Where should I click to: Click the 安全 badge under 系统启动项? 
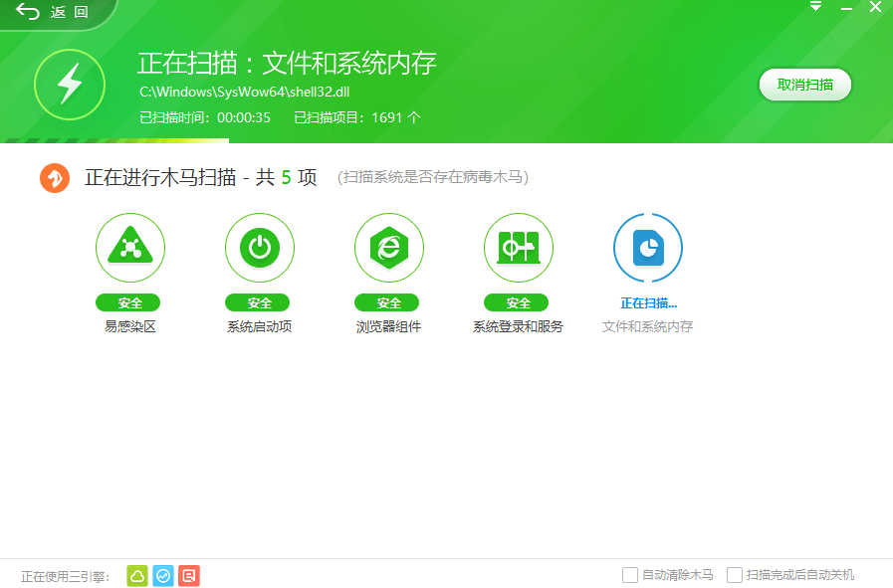click(258, 302)
